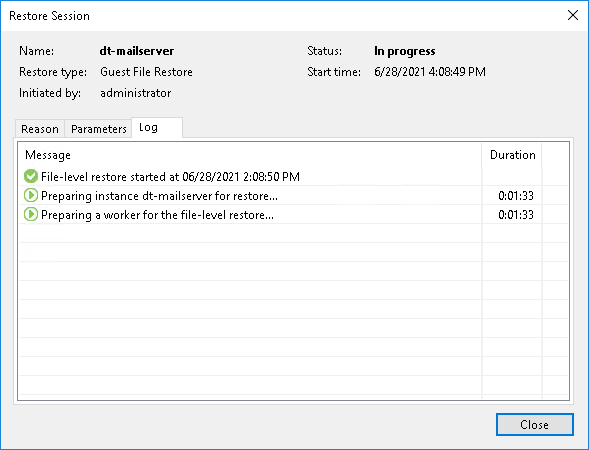This screenshot has width=589, height=450.
Task: Select the 'Preparing a worker' log row
Action: point(293,215)
